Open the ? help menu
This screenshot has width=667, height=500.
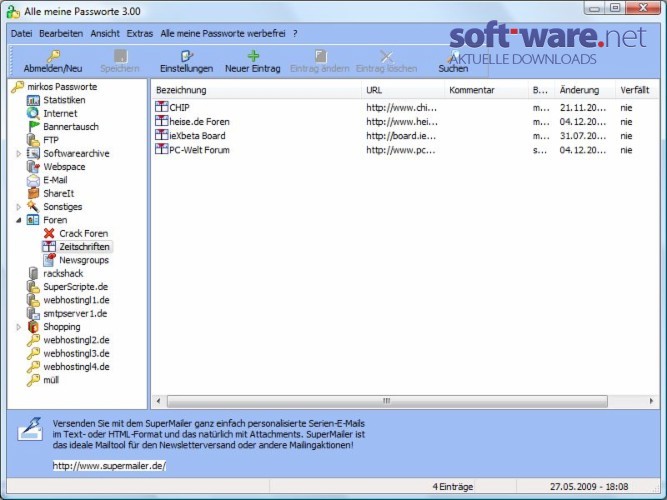(x=295, y=34)
